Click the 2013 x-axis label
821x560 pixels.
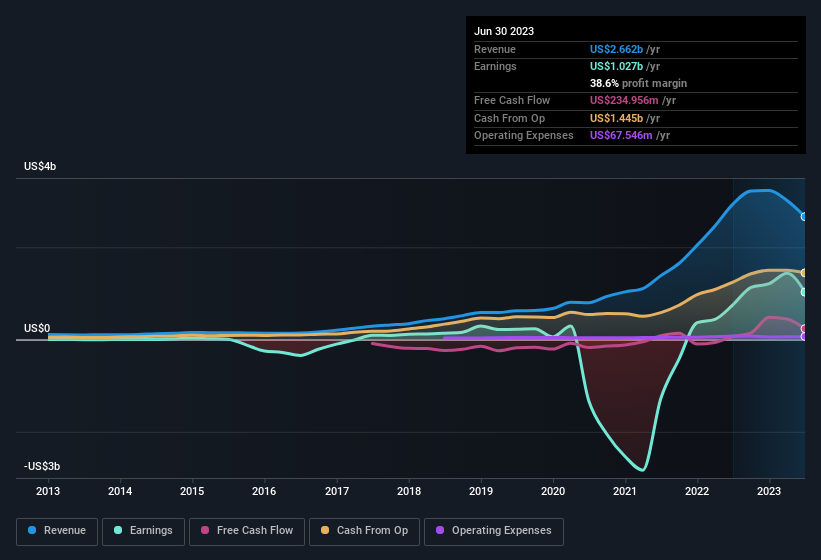click(48, 491)
